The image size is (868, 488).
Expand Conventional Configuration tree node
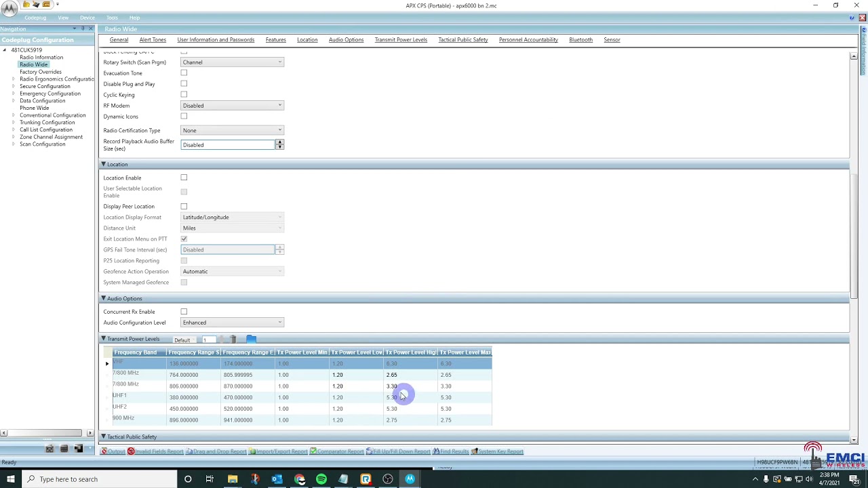click(14, 115)
